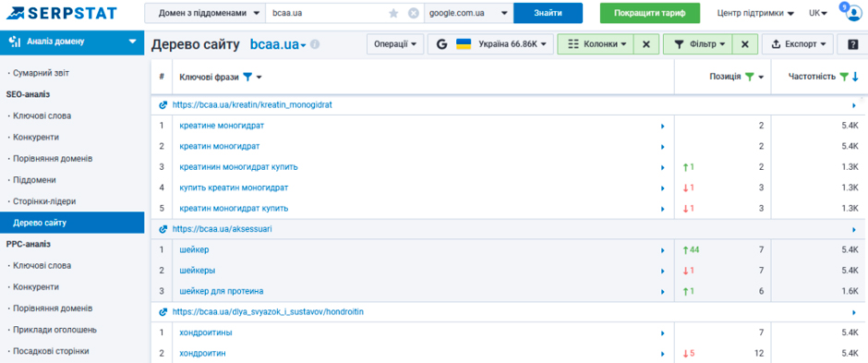Open the UK language selector
Screen dimensions: 868x363
point(817,13)
